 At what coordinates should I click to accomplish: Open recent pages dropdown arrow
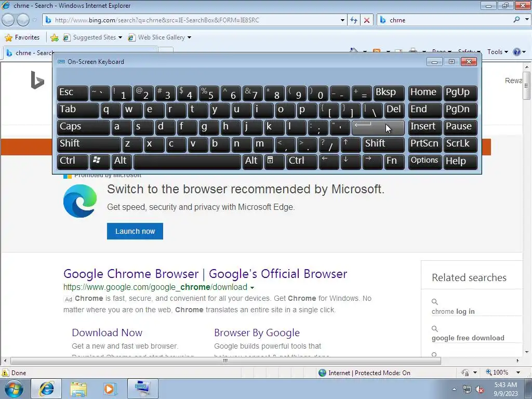(34, 20)
